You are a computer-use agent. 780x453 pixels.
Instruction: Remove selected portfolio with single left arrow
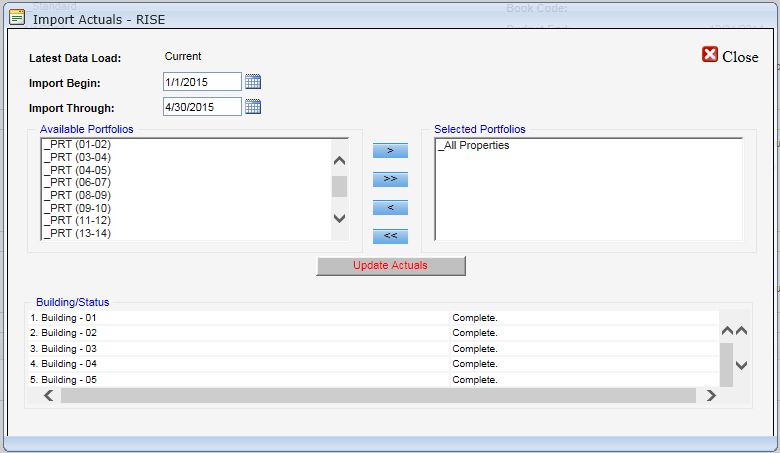click(390, 207)
